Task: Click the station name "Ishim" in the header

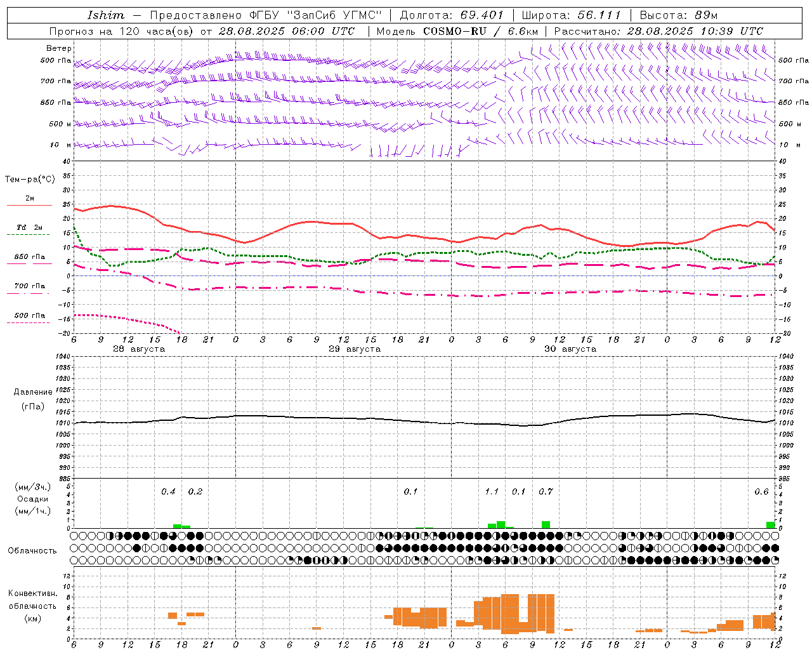Action: coord(106,15)
